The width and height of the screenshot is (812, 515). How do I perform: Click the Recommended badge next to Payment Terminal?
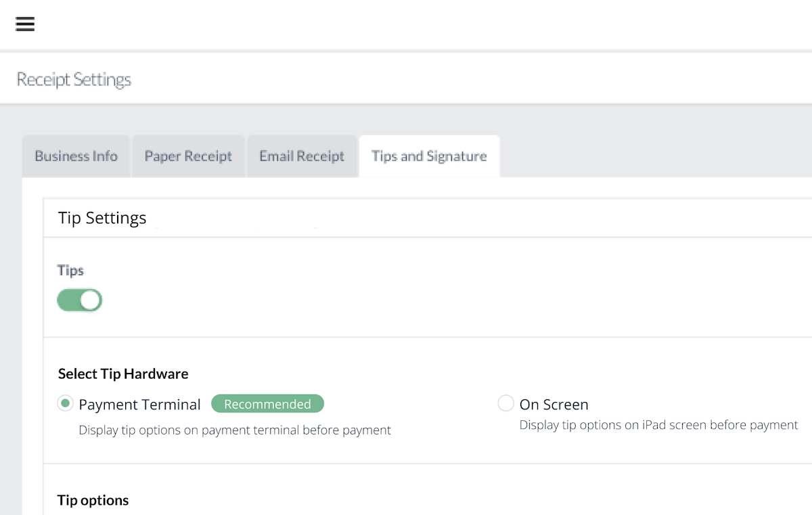pos(267,403)
